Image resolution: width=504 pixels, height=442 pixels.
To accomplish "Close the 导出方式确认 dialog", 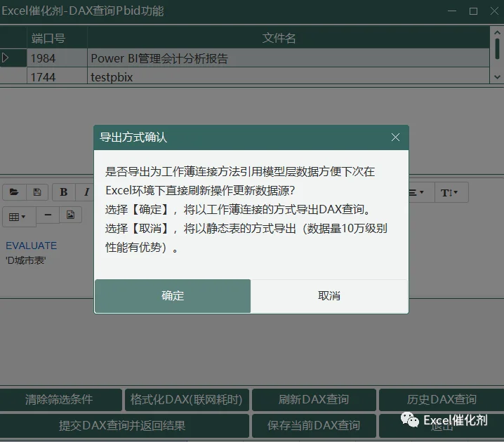I will 395,138.
